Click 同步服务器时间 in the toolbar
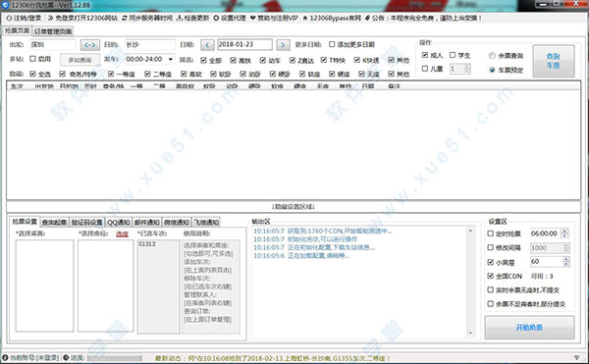Image resolution: width=589 pixels, height=364 pixels. (147, 18)
